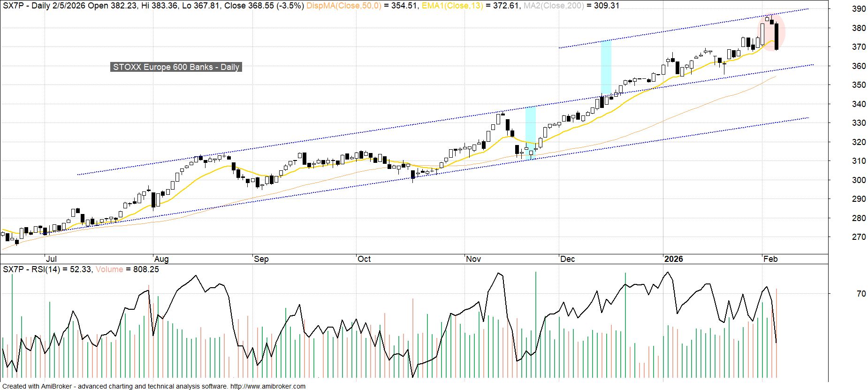Screen dimensions: 868x390
Task: Click the RSI 70 level axis label
Action: click(x=861, y=294)
